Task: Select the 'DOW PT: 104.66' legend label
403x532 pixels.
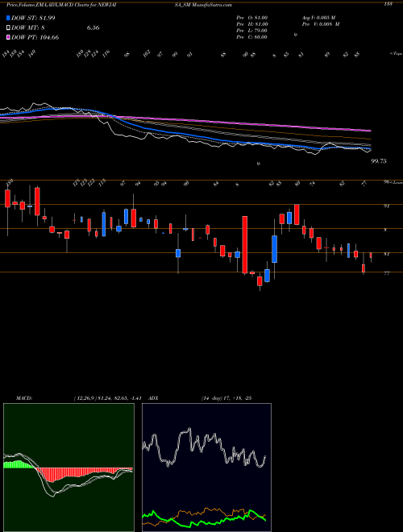Action: [x=35, y=37]
